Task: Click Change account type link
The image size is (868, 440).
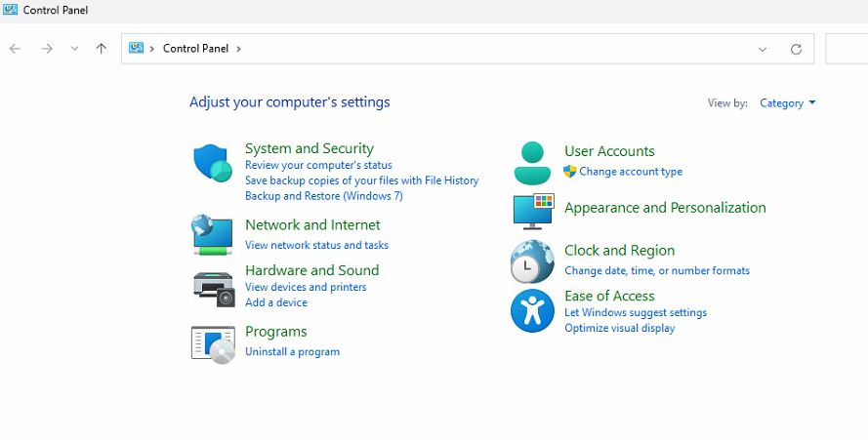Action: tap(631, 172)
